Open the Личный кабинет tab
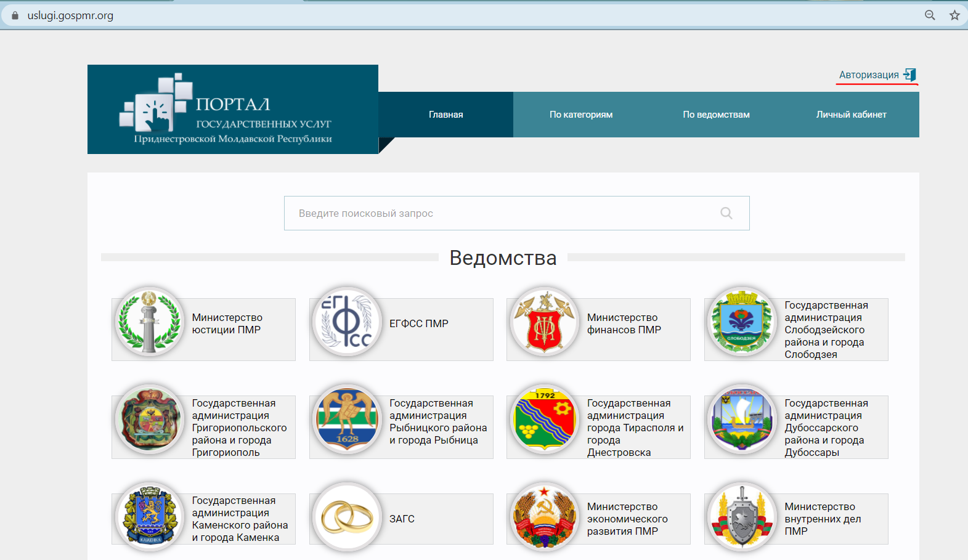Screen dimensions: 968x560 click(x=852, y=115)
